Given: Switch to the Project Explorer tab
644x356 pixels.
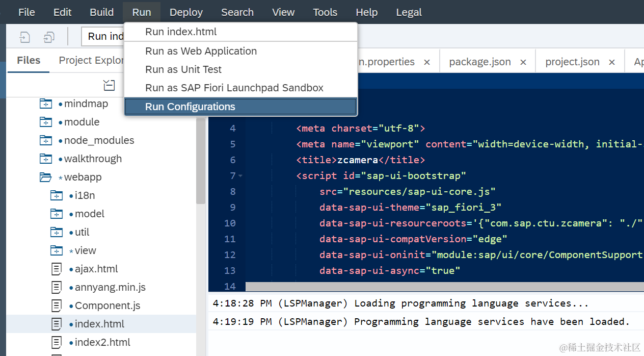Looking at the screenshot, I should (x=91, y=60).
